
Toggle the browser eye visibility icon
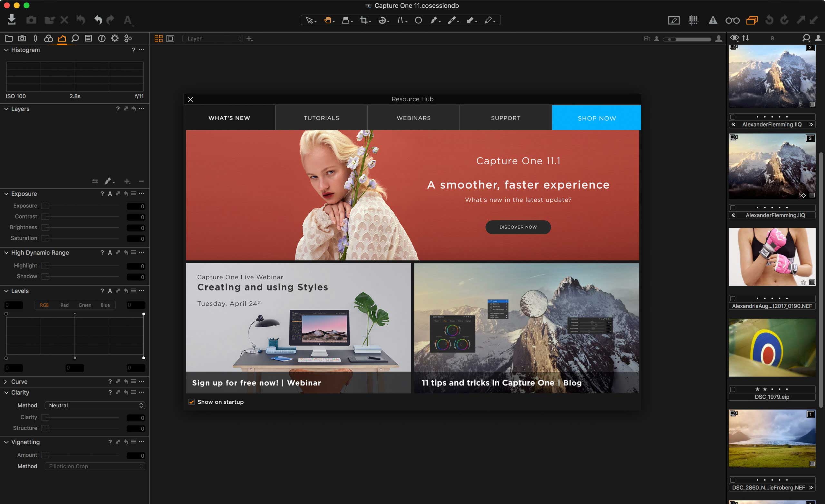(x=734, y=38)
